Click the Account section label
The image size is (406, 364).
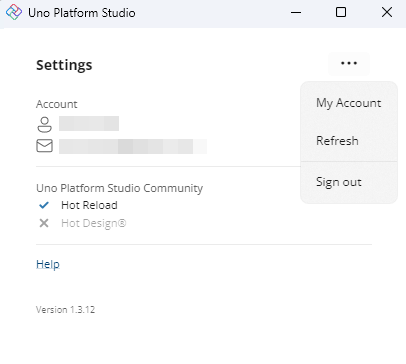[x=57, y=104]
